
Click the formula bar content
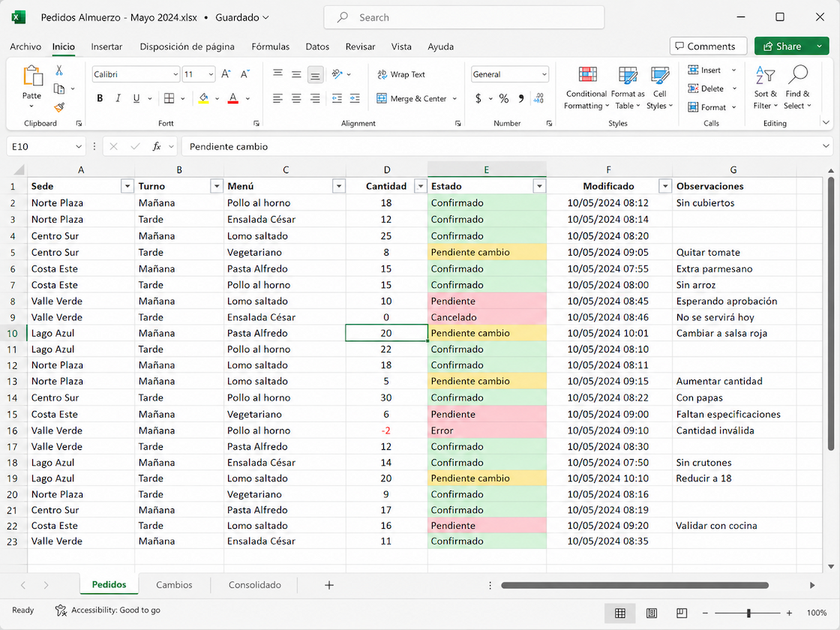coord(229,147)
